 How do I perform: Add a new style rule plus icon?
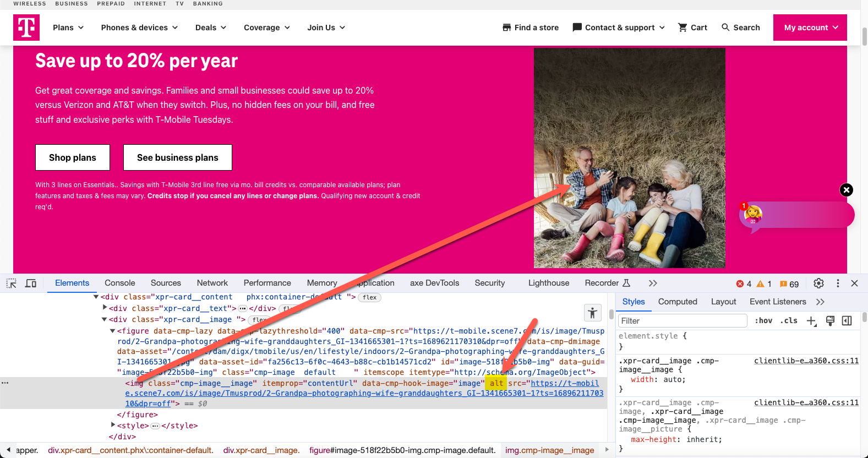tap(811, 321)
